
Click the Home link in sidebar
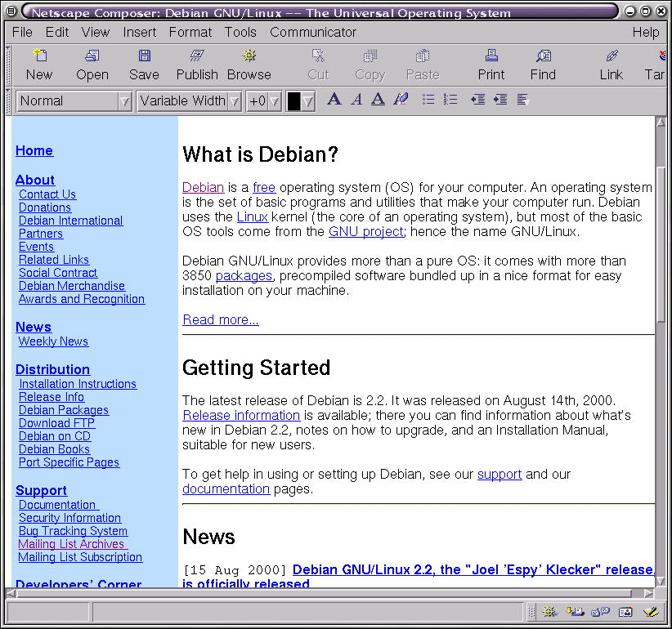tap(34, 150)
